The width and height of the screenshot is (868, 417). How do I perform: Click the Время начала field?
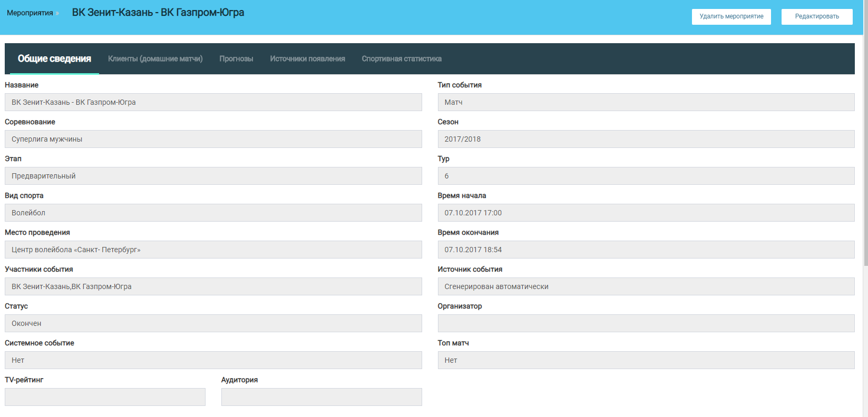click(646, 213)
